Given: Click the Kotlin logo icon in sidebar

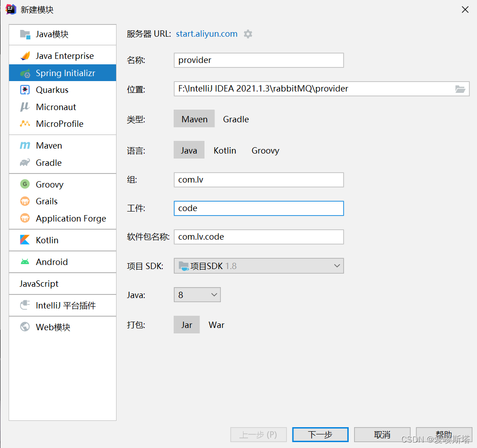Looking at the screenshot, I should (25, 240).
